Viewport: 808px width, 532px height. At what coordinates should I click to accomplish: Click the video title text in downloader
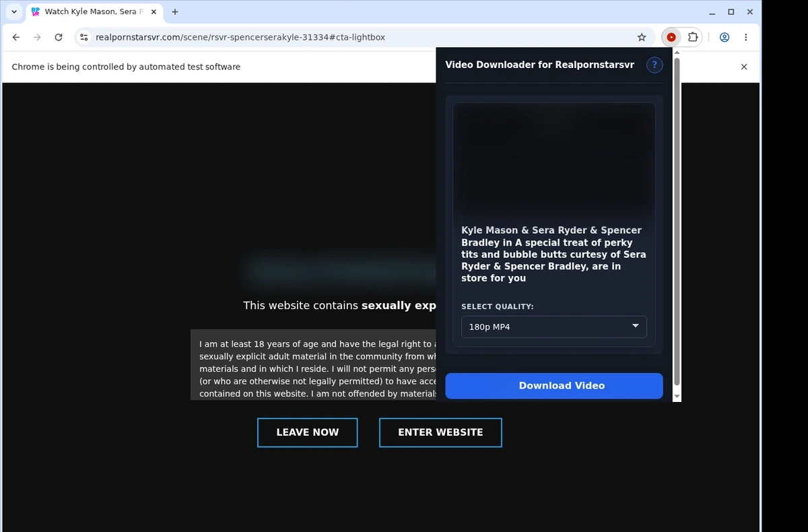point(554,255)
